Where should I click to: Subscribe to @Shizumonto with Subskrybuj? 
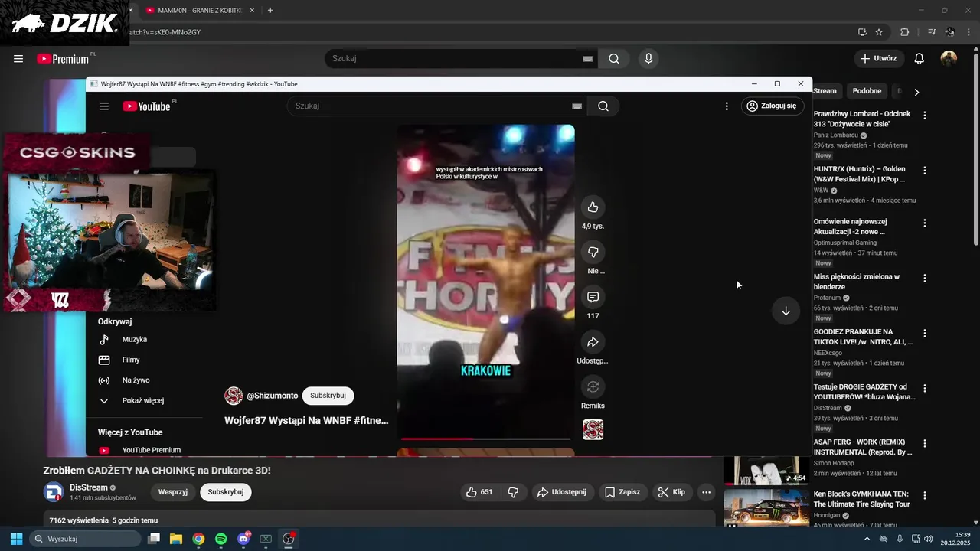coord(328,396)
